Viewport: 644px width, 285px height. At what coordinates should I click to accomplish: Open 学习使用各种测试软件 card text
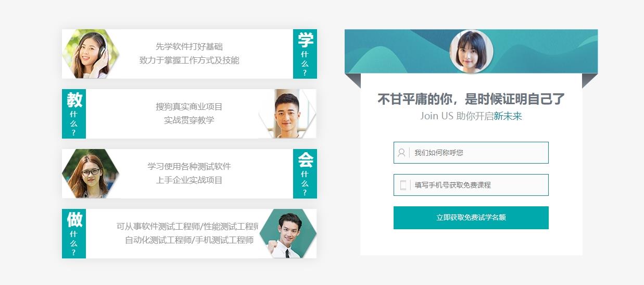[190, 166]
